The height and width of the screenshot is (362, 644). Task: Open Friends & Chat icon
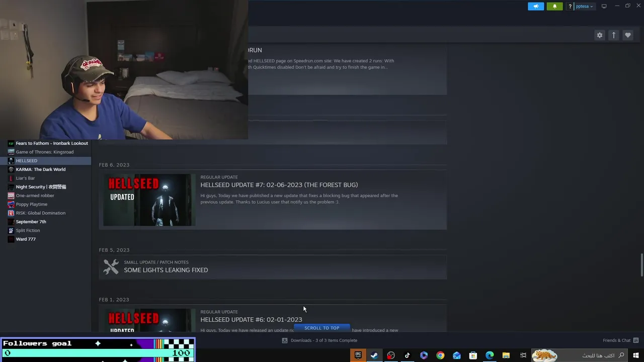tap(635, 340)
